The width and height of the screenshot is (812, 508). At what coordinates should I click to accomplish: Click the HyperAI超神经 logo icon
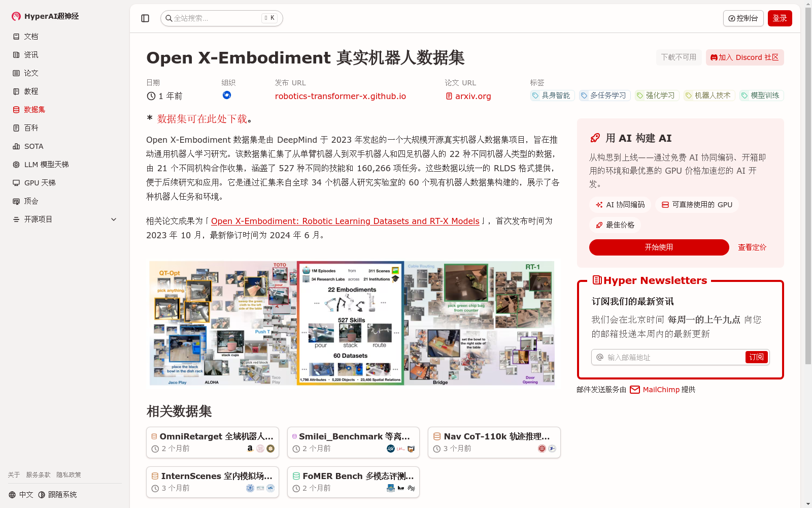pos(16,16)
